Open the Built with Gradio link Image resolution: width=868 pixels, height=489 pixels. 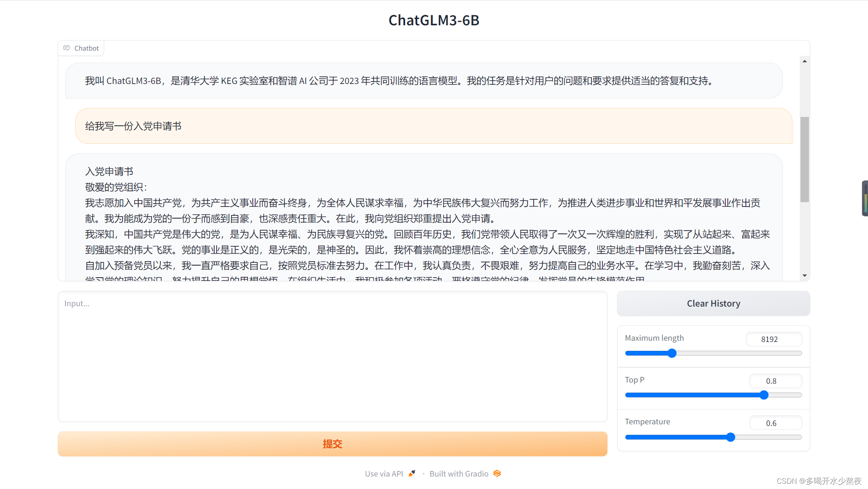(465, 474)
